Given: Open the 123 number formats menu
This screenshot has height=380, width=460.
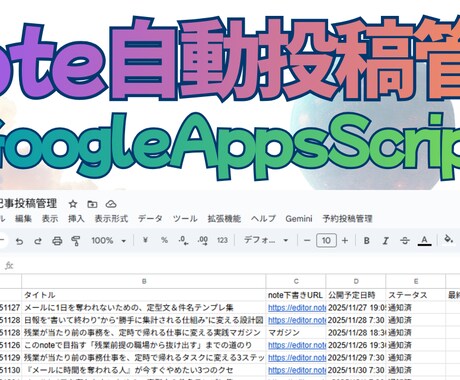Looking at the screenshot, I should tap(222, 240).
